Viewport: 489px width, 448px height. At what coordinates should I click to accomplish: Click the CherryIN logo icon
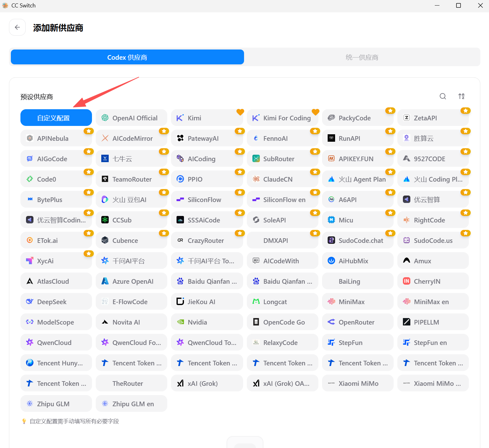coord(407,281)
